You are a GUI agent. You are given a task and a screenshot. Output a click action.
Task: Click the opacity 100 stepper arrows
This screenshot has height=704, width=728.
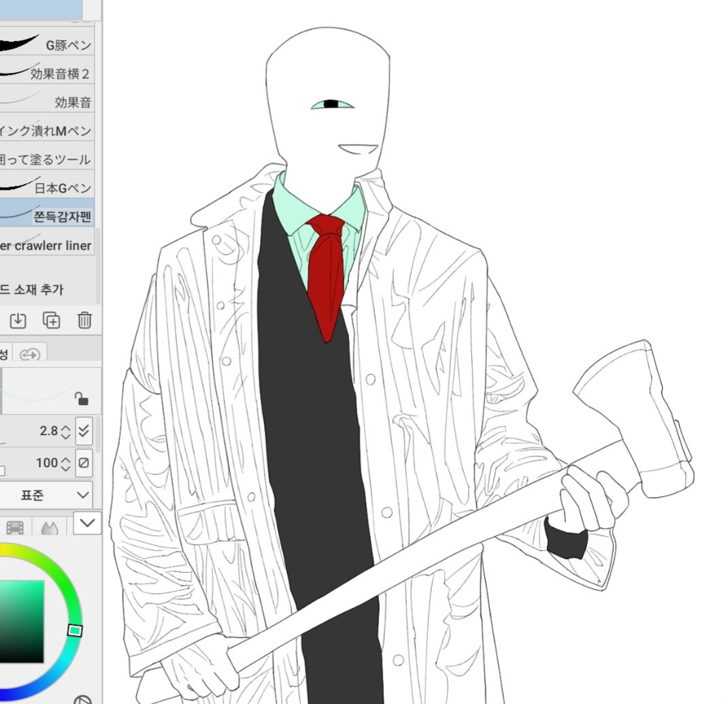click(x=66, y=463)
